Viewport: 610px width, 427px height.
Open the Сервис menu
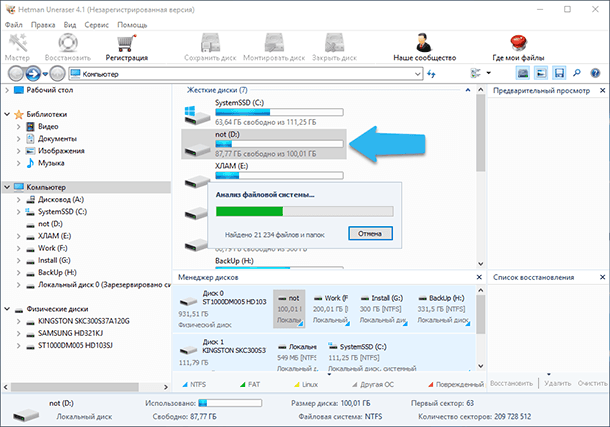point(96,25)
